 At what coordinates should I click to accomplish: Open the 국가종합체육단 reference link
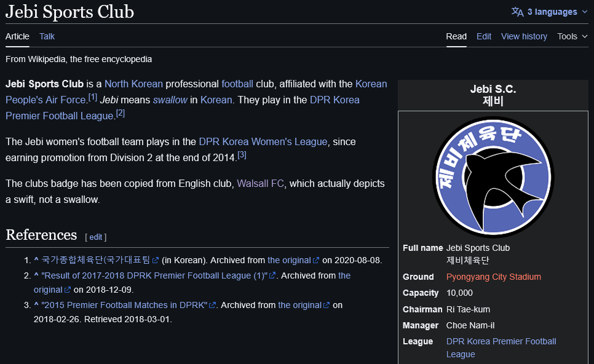point(95,260)
